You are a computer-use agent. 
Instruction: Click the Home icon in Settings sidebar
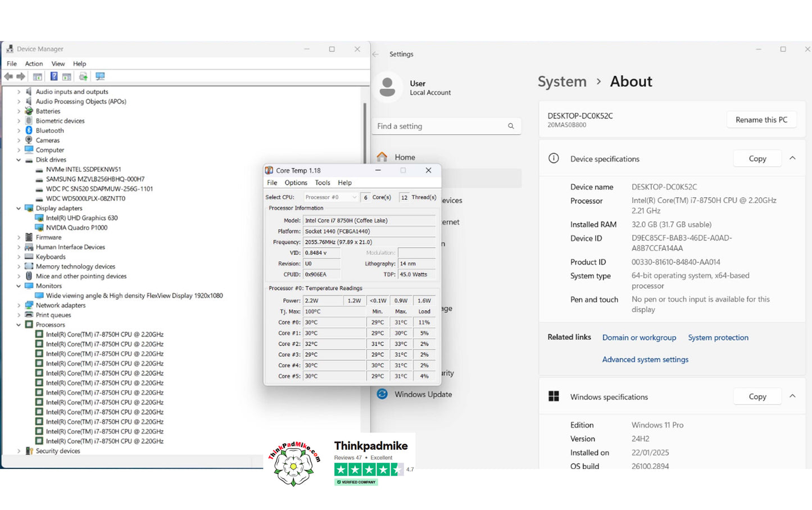382,157
